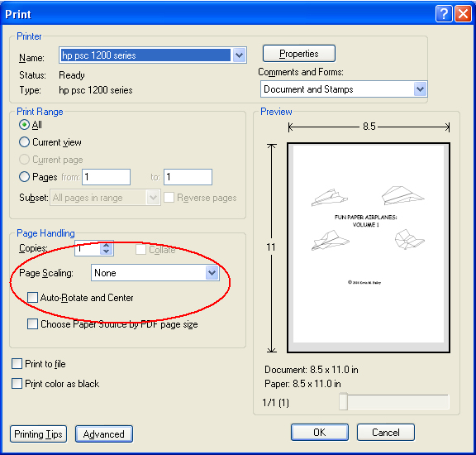Open Printing Tips
476x455 pixels.
tap(38, 433)
